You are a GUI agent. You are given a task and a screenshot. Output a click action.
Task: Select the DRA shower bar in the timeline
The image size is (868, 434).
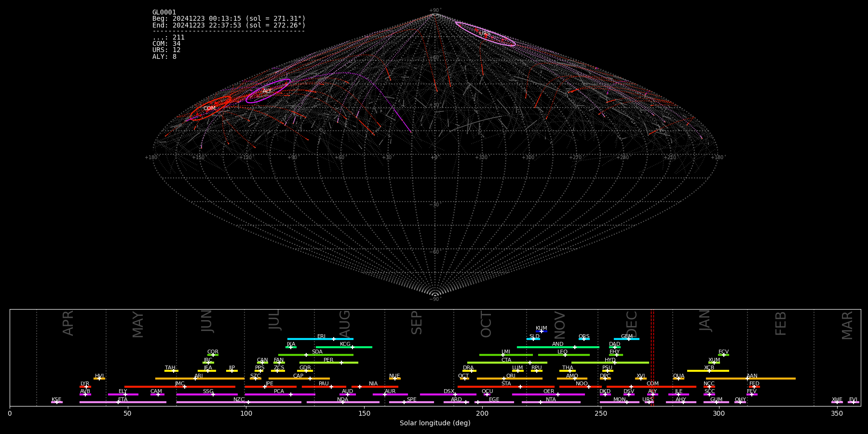[469, 371]
